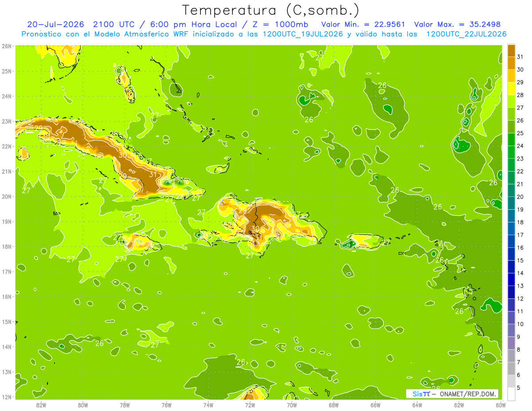Image resolution: width=532 pixels, height=411 pixels.
Task: Click the '12' value in the color legend
Action: (x=520, y=298)
